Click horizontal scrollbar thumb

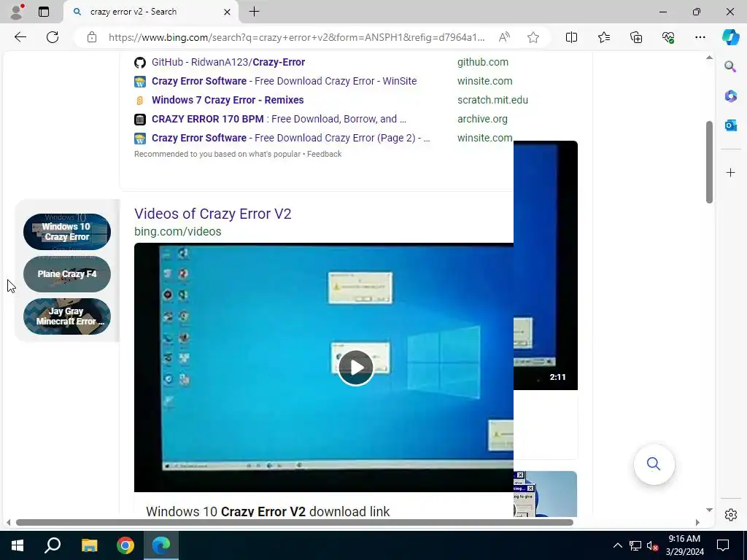click(x=295, y=522)
